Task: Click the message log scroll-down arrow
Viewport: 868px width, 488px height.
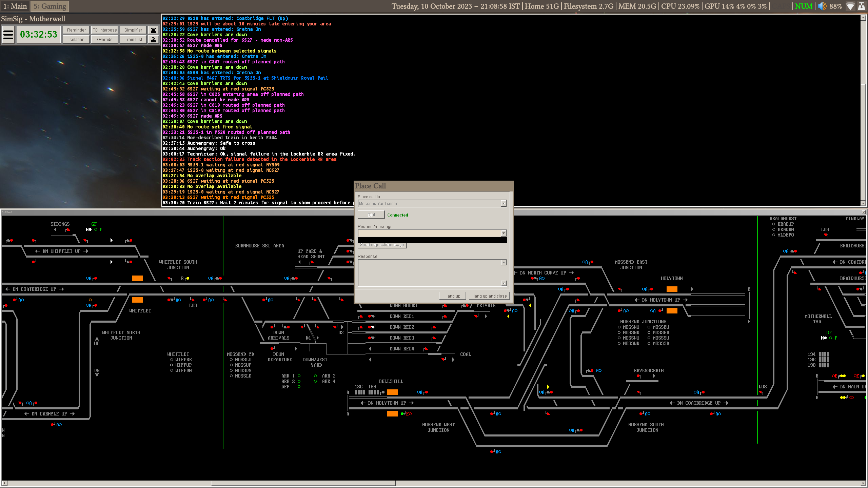Action: pos(863,203)
